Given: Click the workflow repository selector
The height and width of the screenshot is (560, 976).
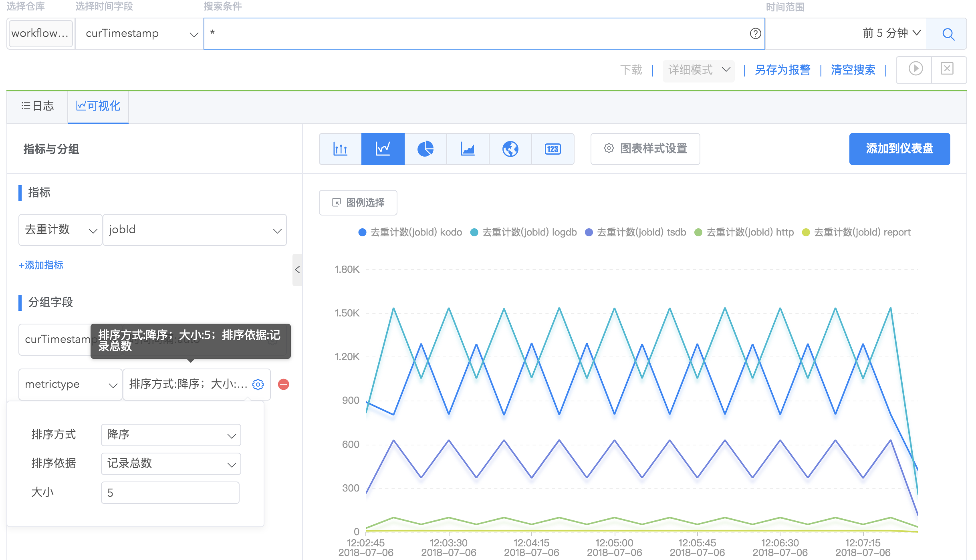Looking at the screenshot, I should click(x=40, y=34).
